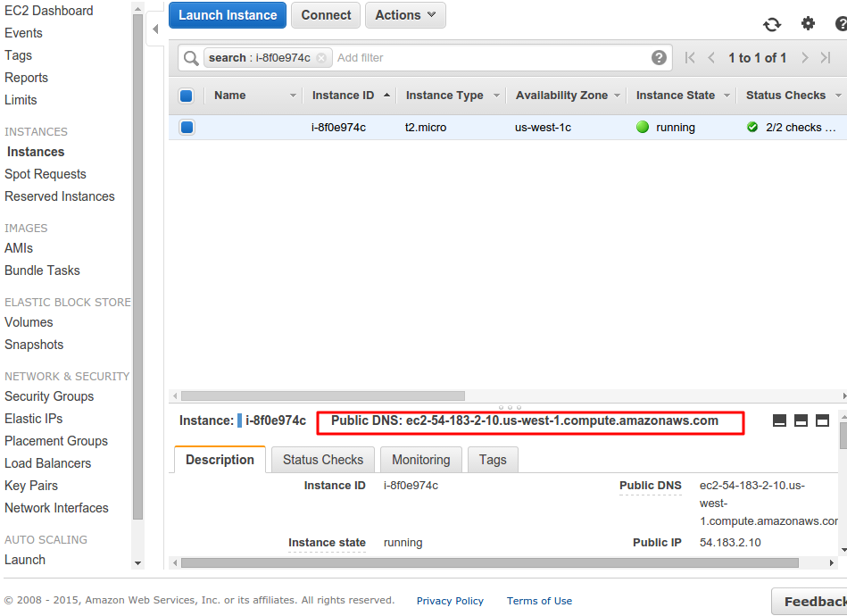Open Limits in the sidebar
Image resolution: width=847 pixels, height=616 pixels.
pos(21,100)
